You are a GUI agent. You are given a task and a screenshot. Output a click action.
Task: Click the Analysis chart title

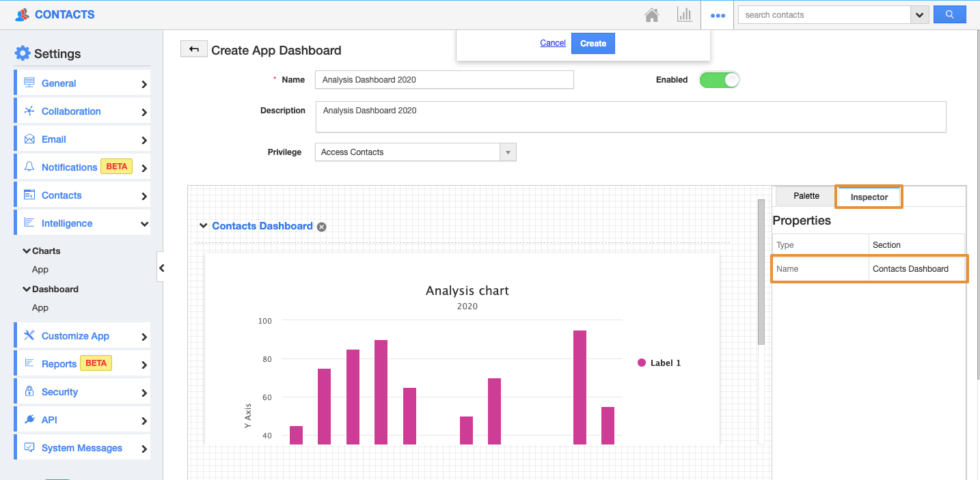point(467,290)
